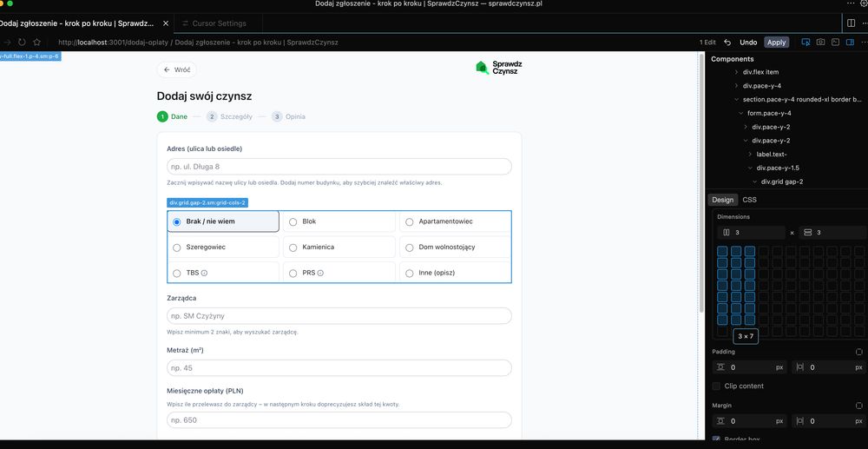This screenshot has height=449, width=868.
Task: Open the Cursor Settings tab
Action: click(219, 23)
